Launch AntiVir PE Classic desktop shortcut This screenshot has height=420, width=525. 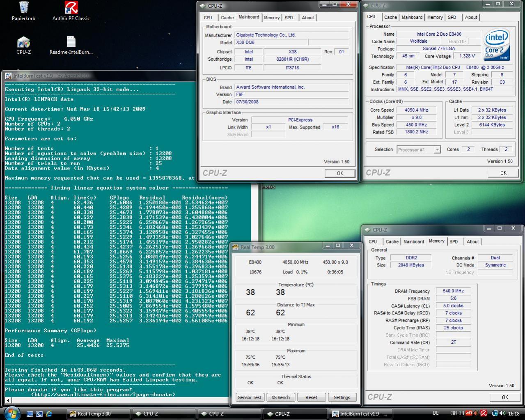(71, 11)
